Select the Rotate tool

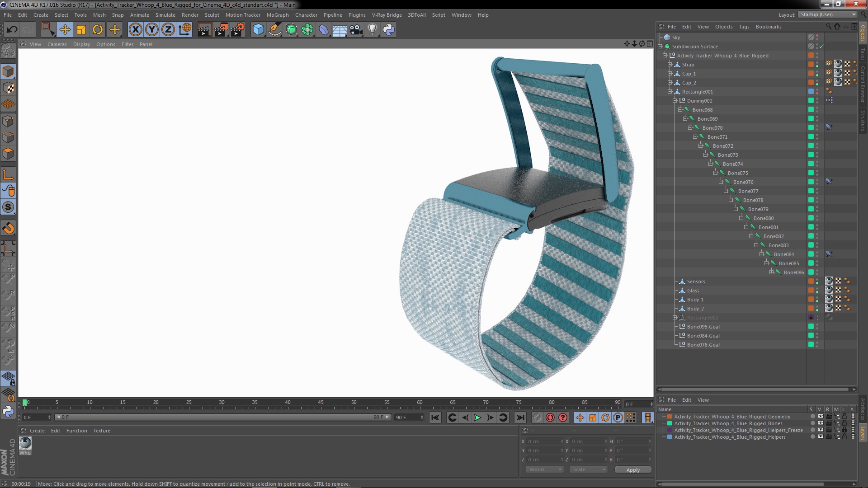tap(98, 30)
